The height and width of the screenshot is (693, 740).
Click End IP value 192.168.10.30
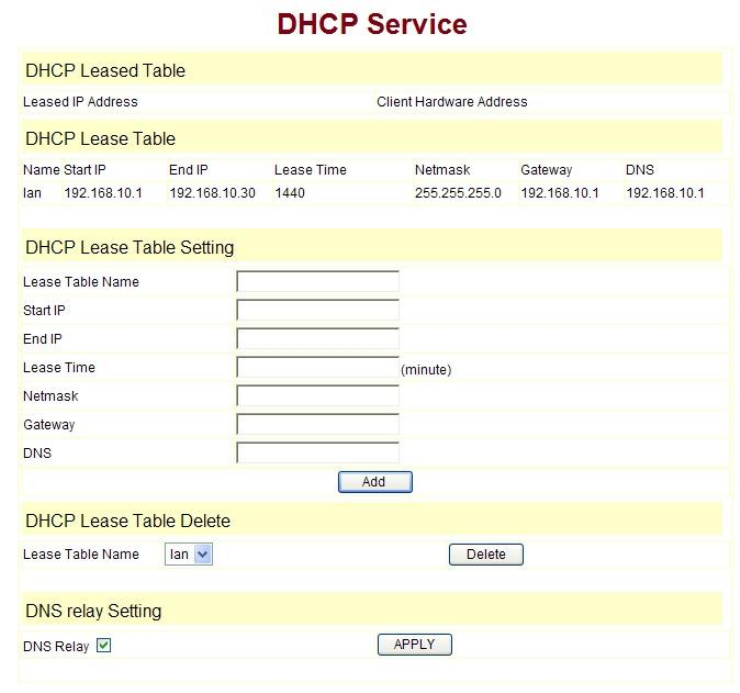click(212, 193)
